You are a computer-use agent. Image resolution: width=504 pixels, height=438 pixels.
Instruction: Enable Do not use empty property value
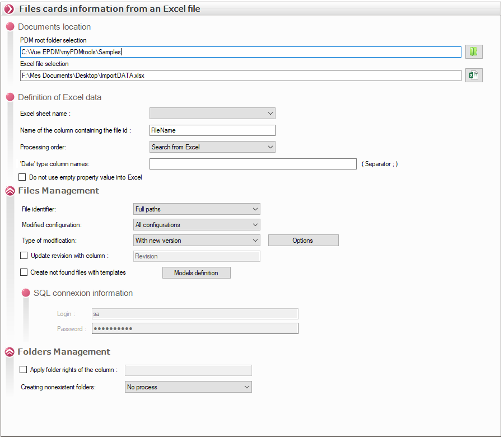tap(22, 177)
